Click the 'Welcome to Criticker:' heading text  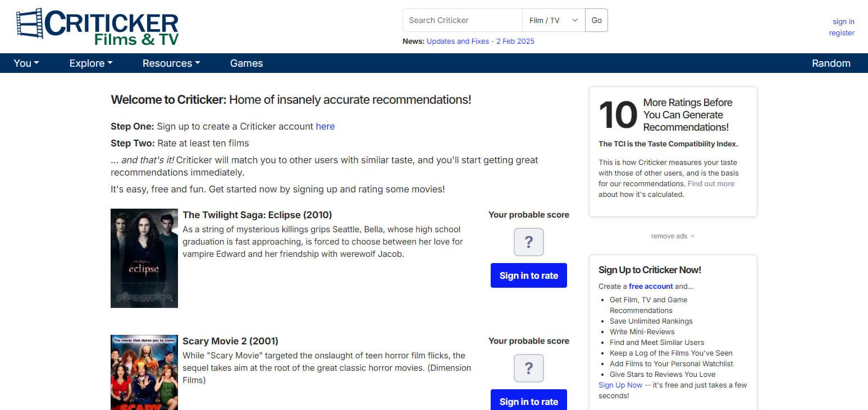168,100
